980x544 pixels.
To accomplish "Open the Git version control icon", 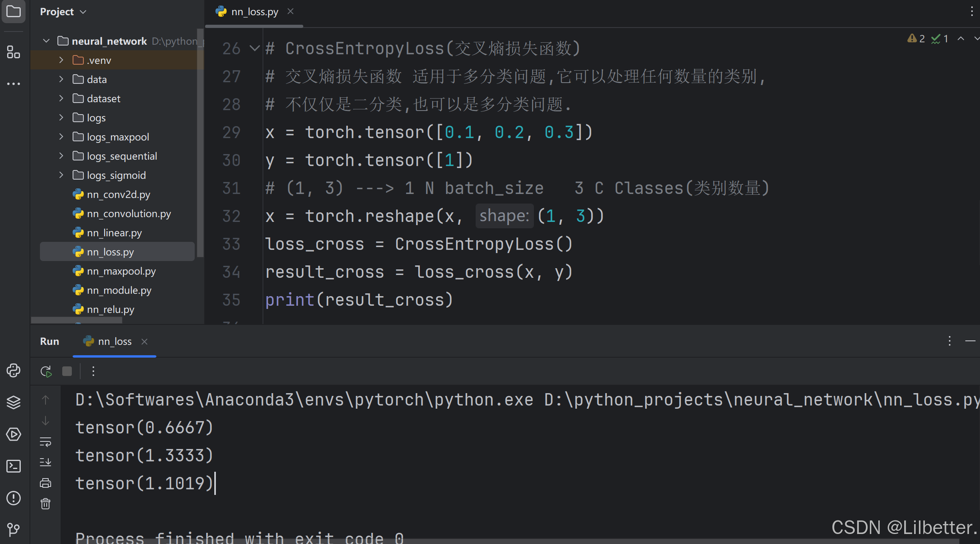I will (14, 529).
